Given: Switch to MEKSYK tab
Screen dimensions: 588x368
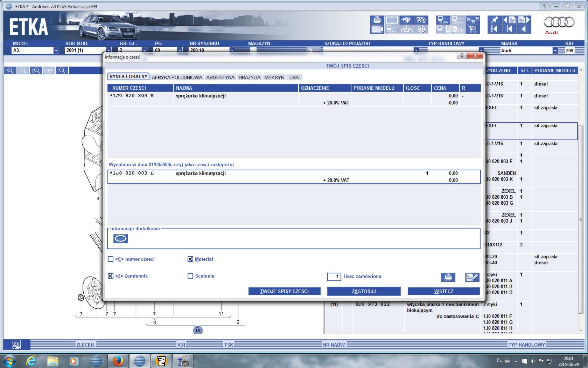Looking at the screenshot, I should point(274,77).
